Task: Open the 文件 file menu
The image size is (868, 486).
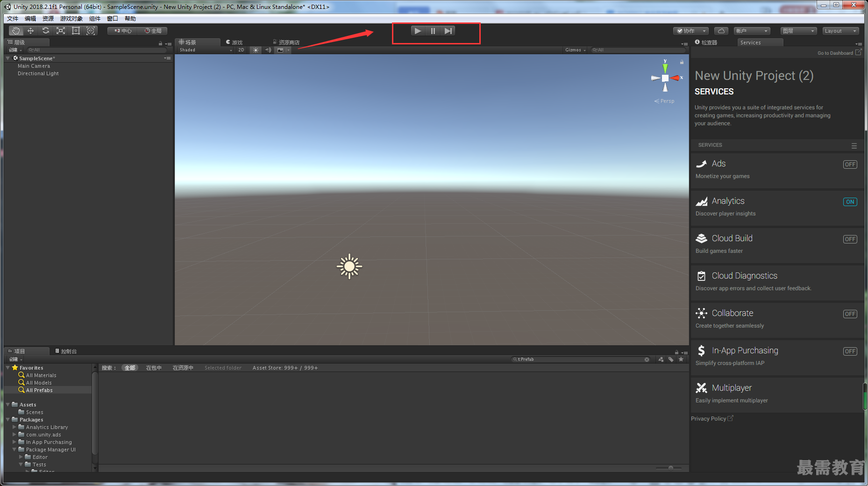Action: 13,19
